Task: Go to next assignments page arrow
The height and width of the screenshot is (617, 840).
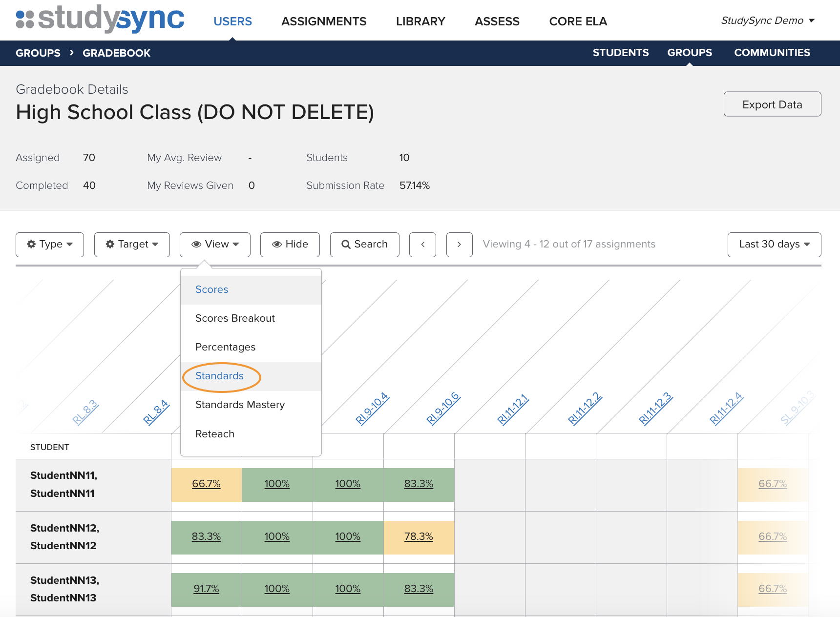Action: pyautogui.click(x=459, y=245)
